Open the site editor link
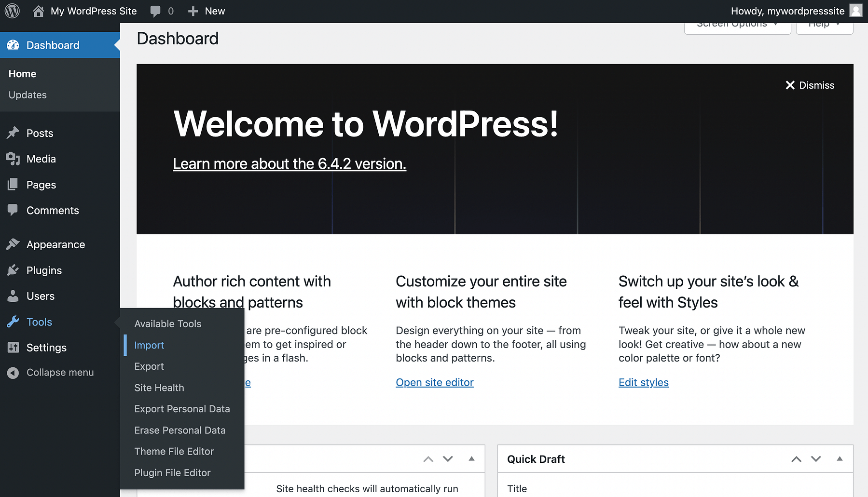The width and height of the screenshot is (868, 497). (x=434, y=382)
